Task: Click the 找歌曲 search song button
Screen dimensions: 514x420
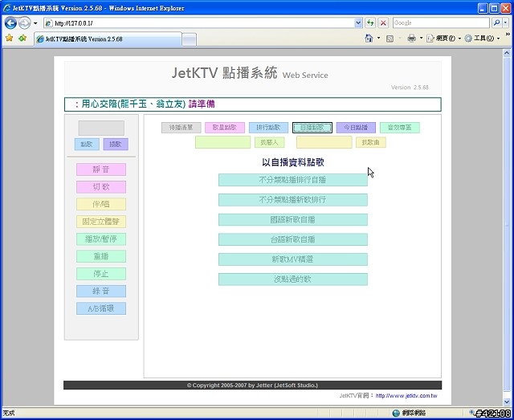Action: tap(371, 142)
